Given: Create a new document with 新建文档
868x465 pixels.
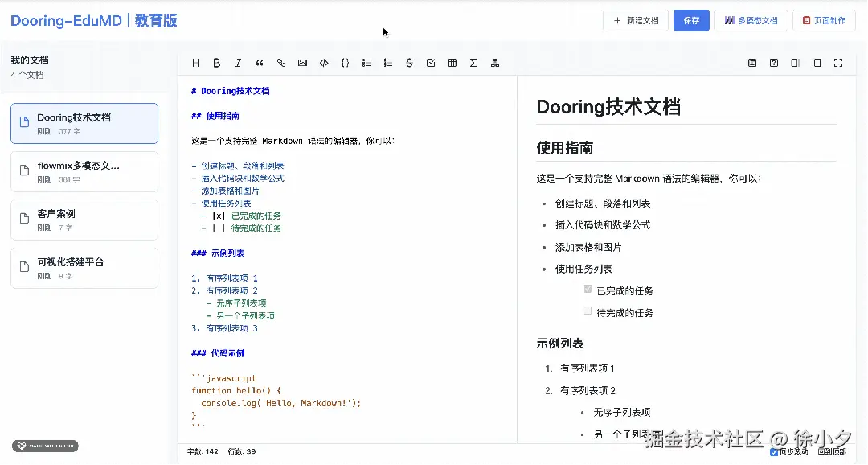Looking at the screenshot, I should point(636,20).
